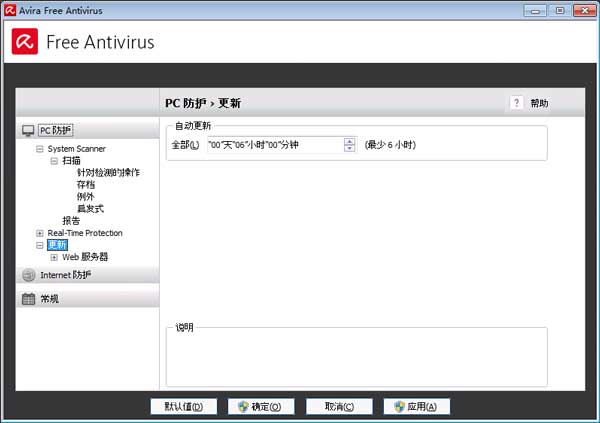Expand the Real-Time Protection node

[x=39, y=233]
